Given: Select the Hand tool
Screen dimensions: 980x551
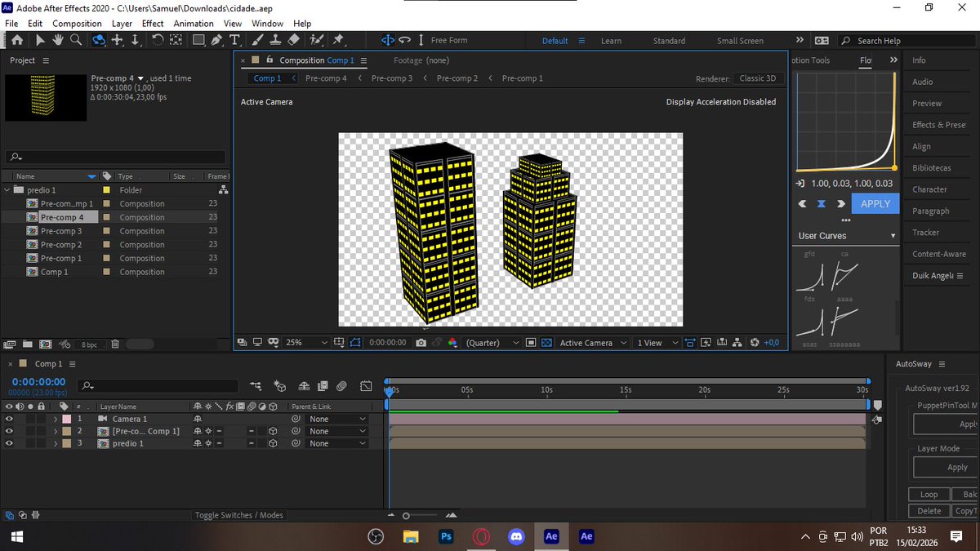Looking at the screenshot, I should pos(58,40).
